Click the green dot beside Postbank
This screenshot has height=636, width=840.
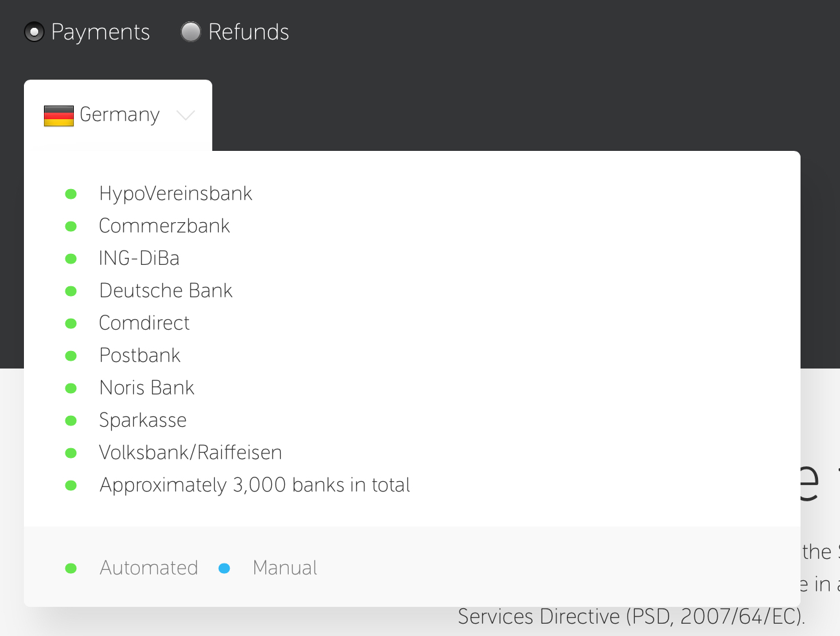click(x=71, y=356)
